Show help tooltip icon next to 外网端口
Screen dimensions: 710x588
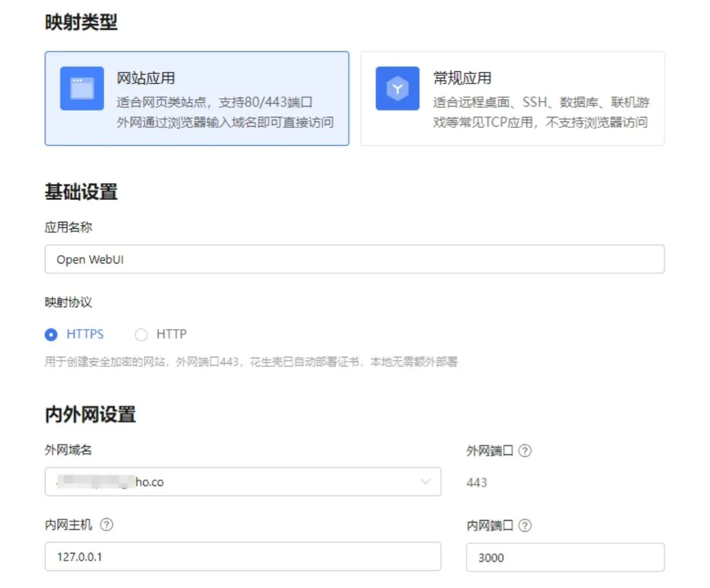pos(525,450)
